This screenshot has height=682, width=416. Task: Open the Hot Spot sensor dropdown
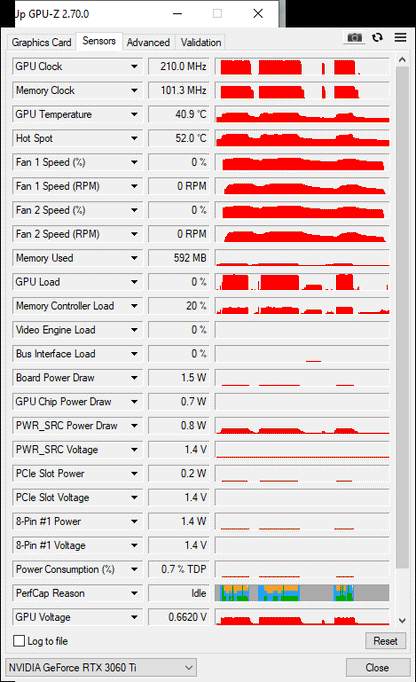tap(134, 138)
